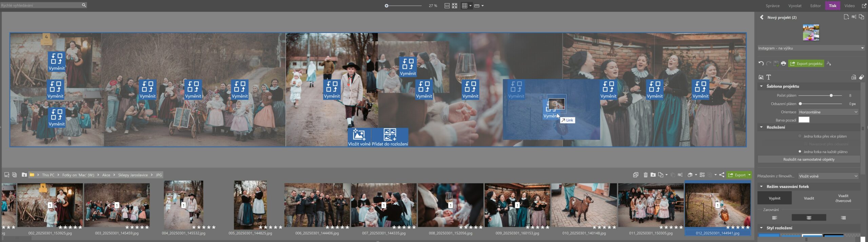Select 'Jedna fotka přes více pláten' radio
This screenshot has width=868, height=242.
coord(800,136)
